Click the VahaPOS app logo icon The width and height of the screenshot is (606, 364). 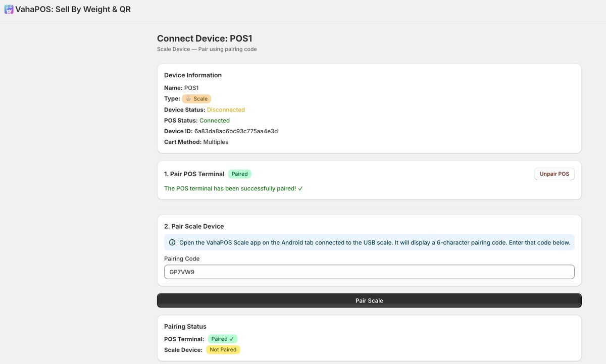click(9, 9)
